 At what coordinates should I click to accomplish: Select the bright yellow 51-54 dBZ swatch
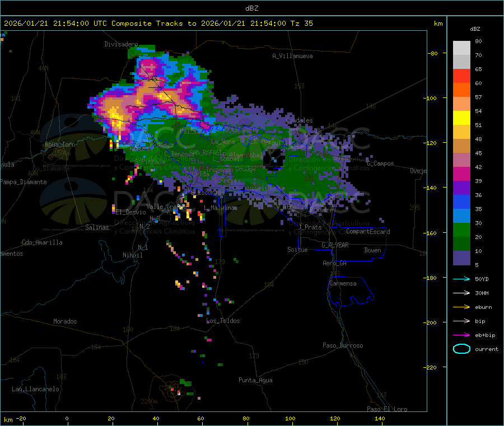tap(461, 118)
